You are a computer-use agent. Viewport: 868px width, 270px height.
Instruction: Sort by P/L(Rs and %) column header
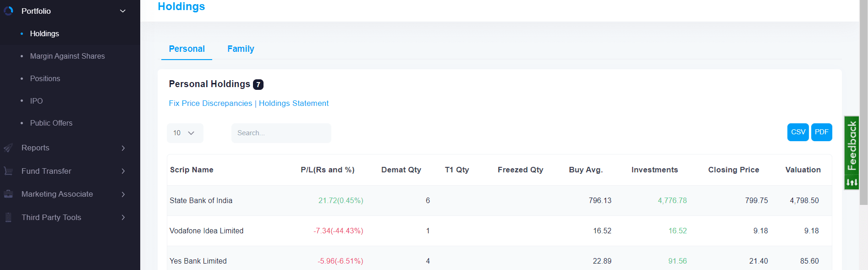tap(328, 170)
